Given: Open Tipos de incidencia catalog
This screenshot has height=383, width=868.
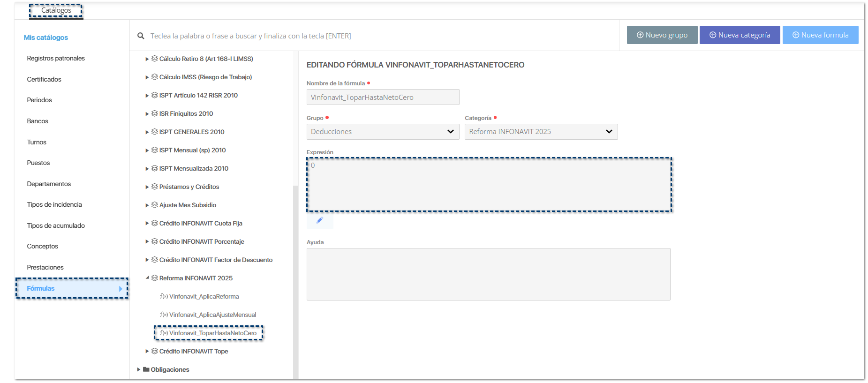Looking at the screenshot, I should click(54, 204).
